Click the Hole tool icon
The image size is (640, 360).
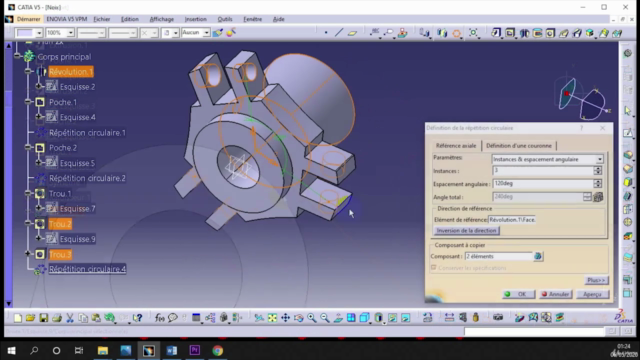550,33
